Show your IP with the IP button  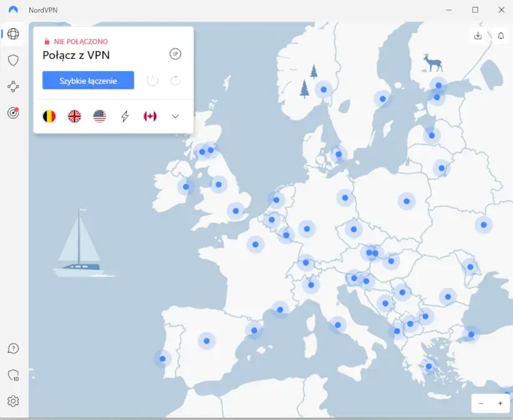[x=175, y=54]
